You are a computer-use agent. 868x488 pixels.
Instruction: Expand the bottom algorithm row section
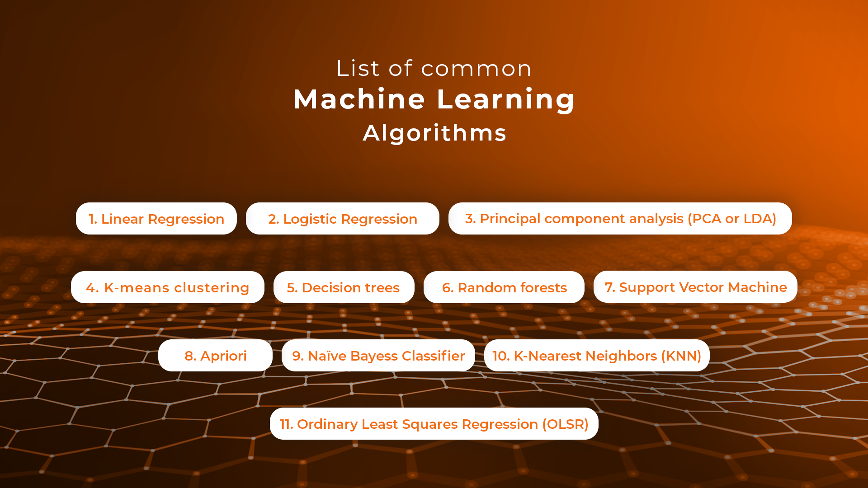coord(434,424)
